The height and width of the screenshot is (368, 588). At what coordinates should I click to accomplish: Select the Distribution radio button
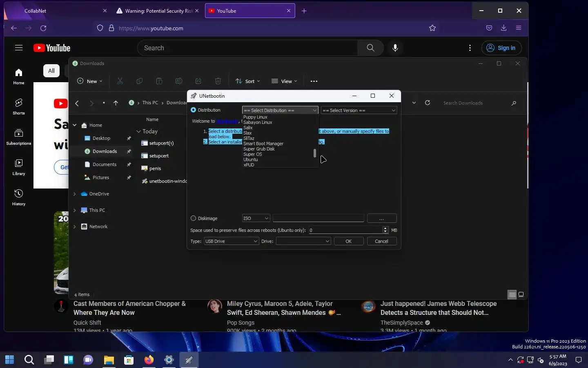click(x=194, y=110)
